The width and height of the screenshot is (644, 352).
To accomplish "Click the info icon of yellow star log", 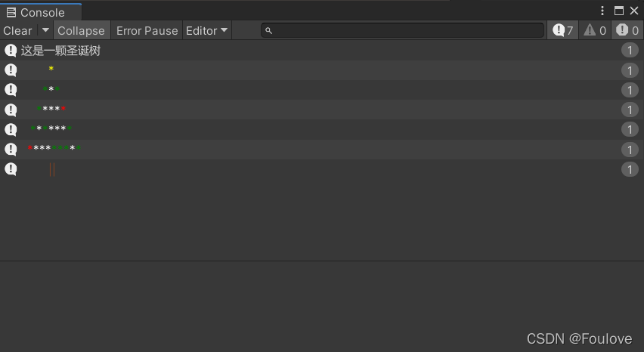I will [x=11, y=70].
